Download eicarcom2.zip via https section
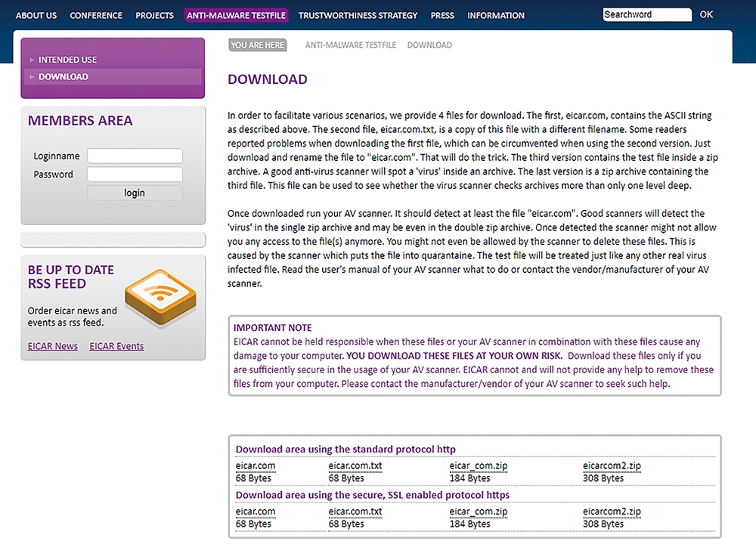The image size is (756, 550). tap(612, 511)
